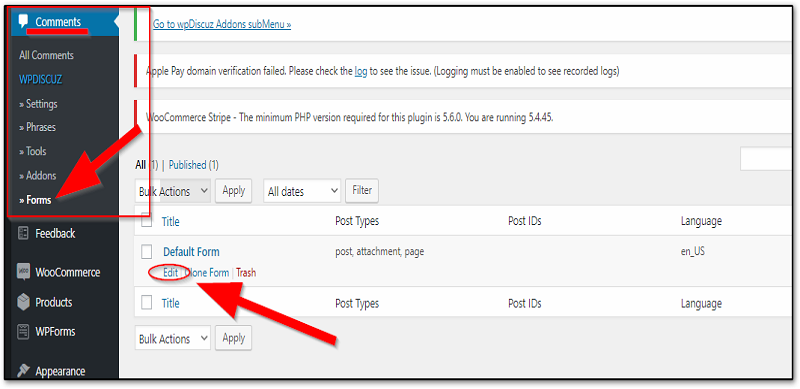Click the WooCommerce logo icon
Screen dimensions: 800x389
point(23,272)
